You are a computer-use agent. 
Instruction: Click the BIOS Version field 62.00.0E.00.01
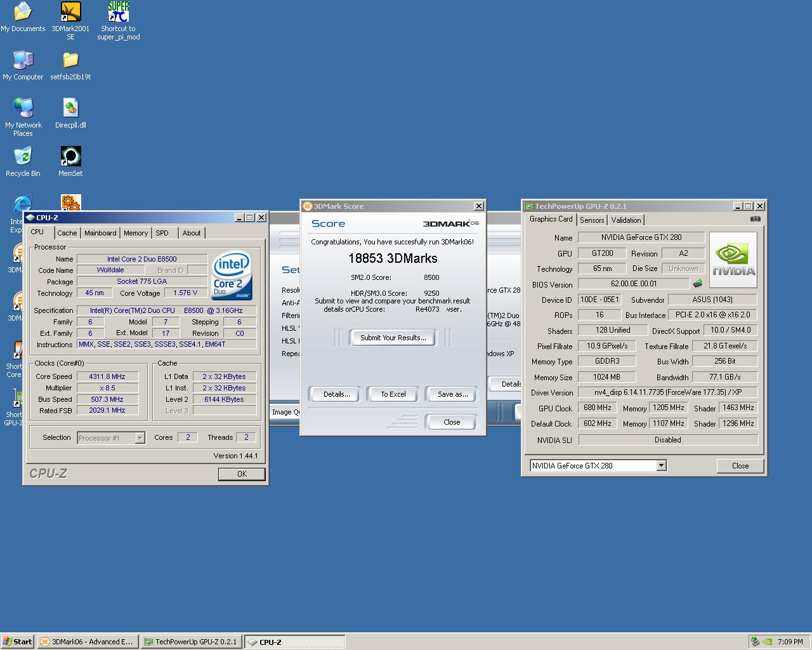tap(634, 284)
